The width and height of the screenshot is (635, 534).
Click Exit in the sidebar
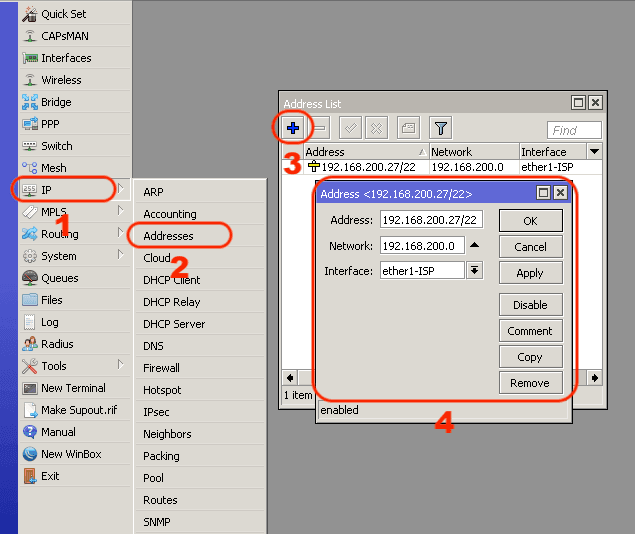(x=75, y=476)
